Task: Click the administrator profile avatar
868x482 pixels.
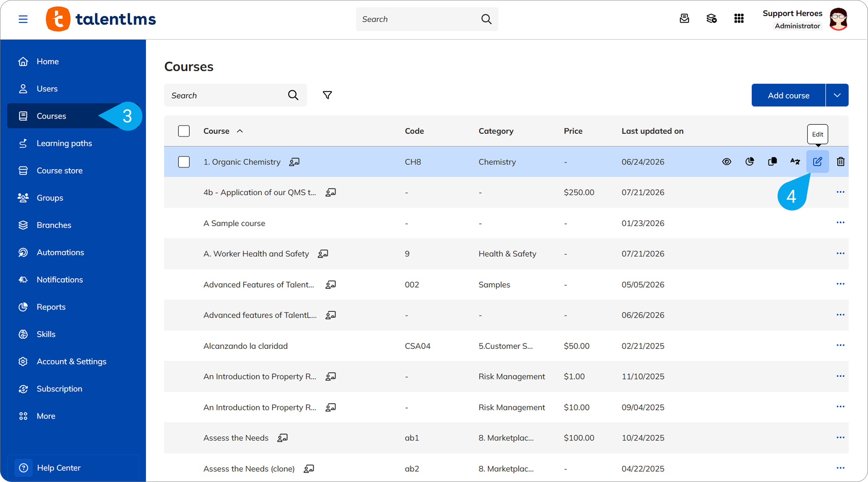Action: [x=839, y=19]
